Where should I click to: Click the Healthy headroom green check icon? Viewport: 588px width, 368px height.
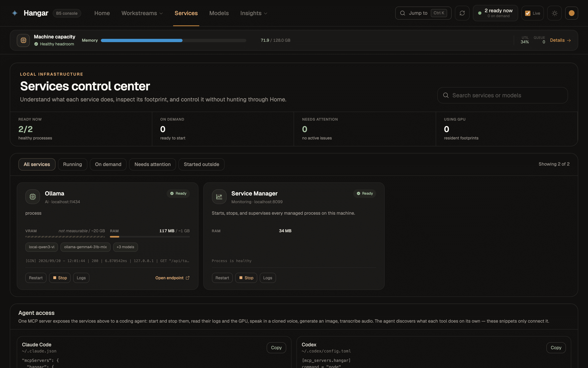coord(36,44)
